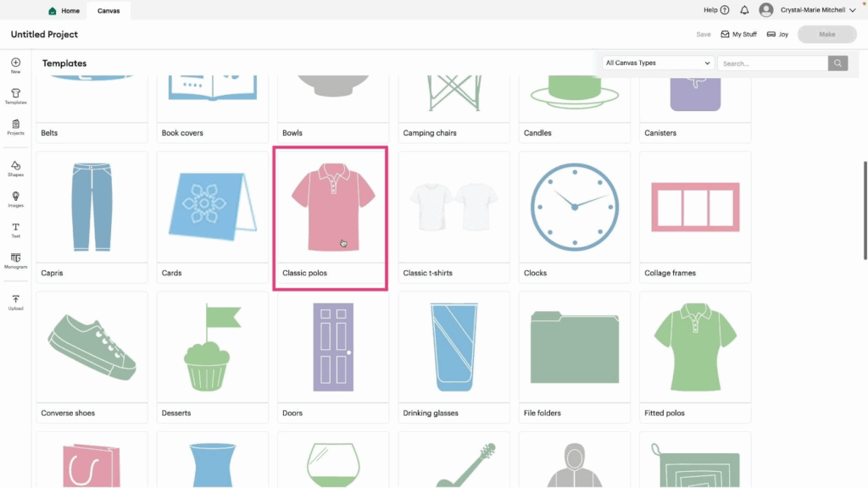Select the Desserts cupcake template
868x488 pixels.
click(x=213, y=358)
